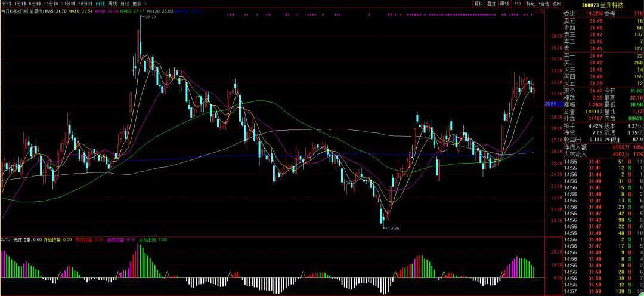Screen dimensions: 644x296
Task: Click the 标记 mark button
Action: (530, 4)
